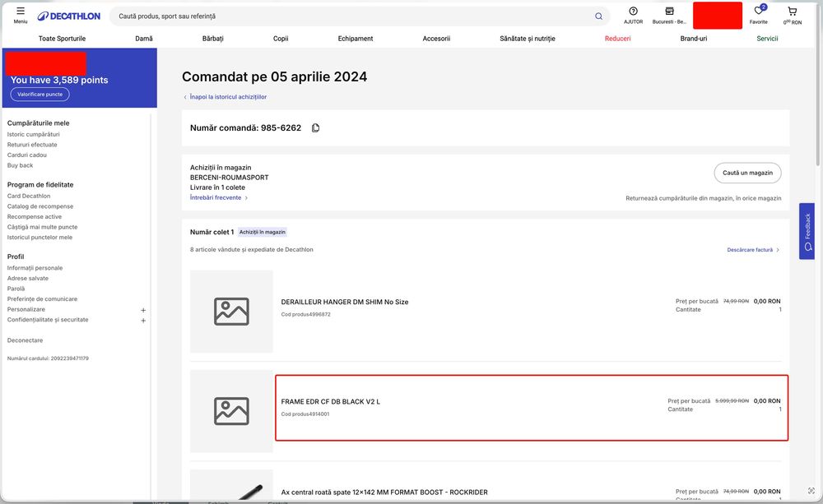Screen dimensions: 823x504
Task: Open Accesorii menu
Action: click(x=436, y=39)
